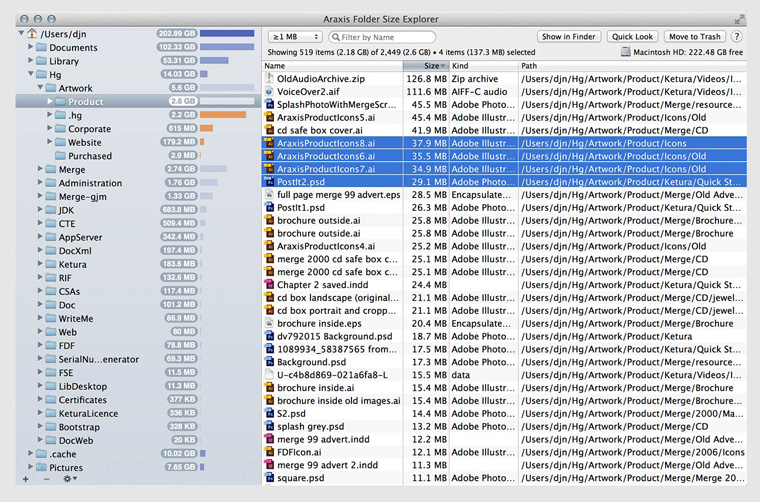Click the Chapter 2 saved.indd file icon
Viewport: 760px width, 502px height.
point(269,285)
